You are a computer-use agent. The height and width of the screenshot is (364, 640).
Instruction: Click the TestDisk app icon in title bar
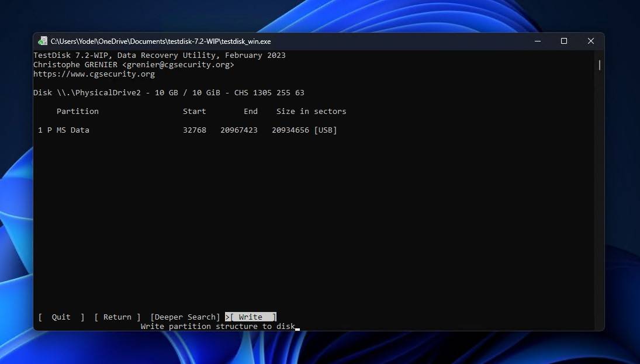click(43, 41)
